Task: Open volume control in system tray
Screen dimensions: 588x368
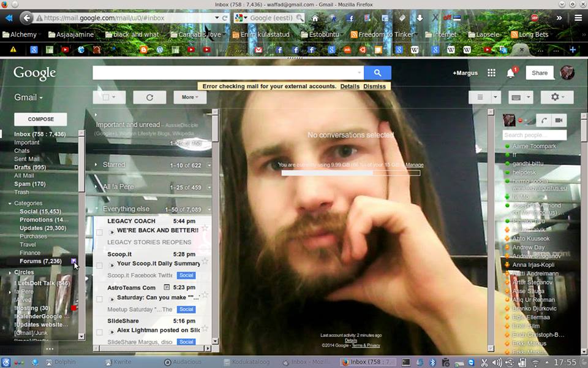Action: tap(497, 362)
